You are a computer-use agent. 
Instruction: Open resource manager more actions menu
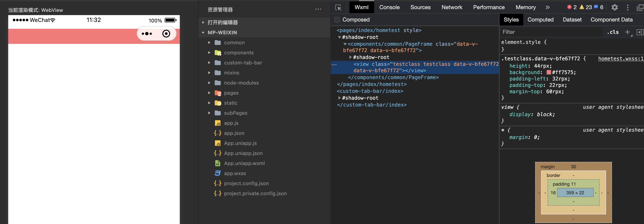click(318, 10)
